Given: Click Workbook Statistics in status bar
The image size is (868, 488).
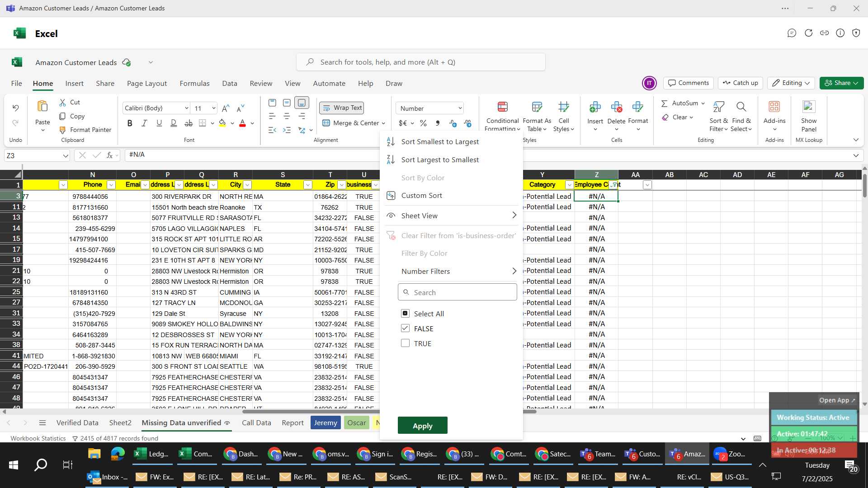Looking at the screenshot, I should pos(38,438).
